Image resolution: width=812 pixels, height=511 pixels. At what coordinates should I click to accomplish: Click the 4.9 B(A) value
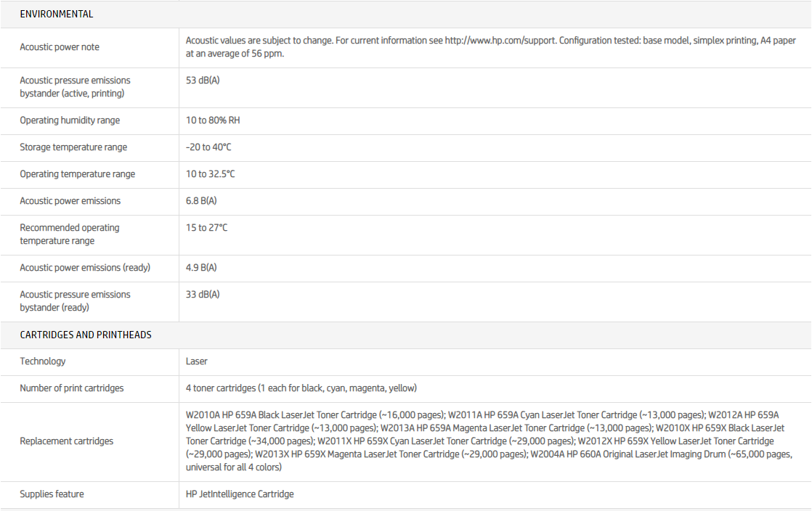[201, 268]
